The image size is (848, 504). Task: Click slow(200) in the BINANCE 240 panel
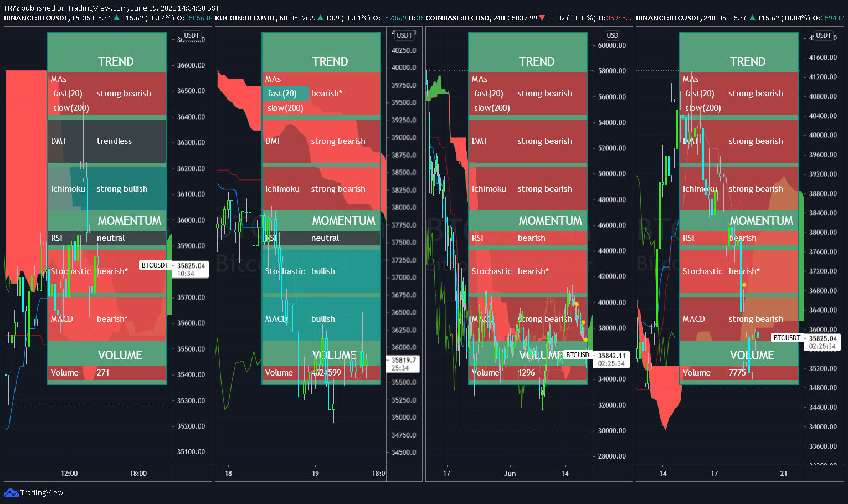click(703, 108)
